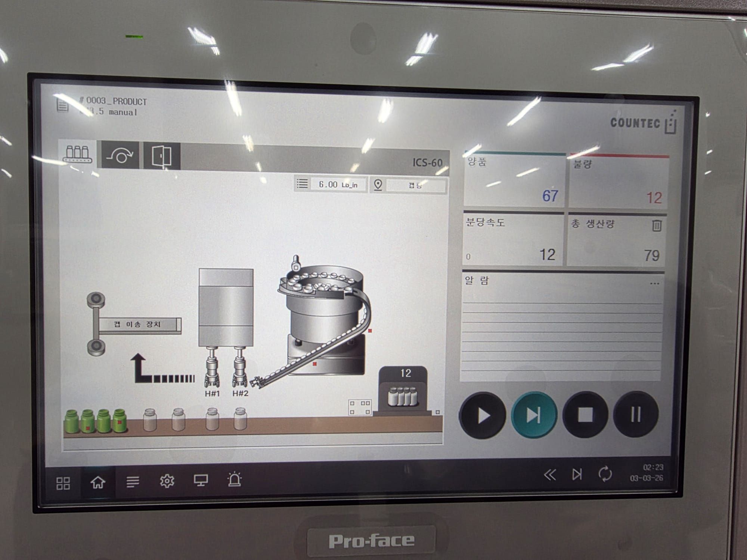The image size is (747, 560).
Task: Open the door status tab
Action: [x=162, y=156]
